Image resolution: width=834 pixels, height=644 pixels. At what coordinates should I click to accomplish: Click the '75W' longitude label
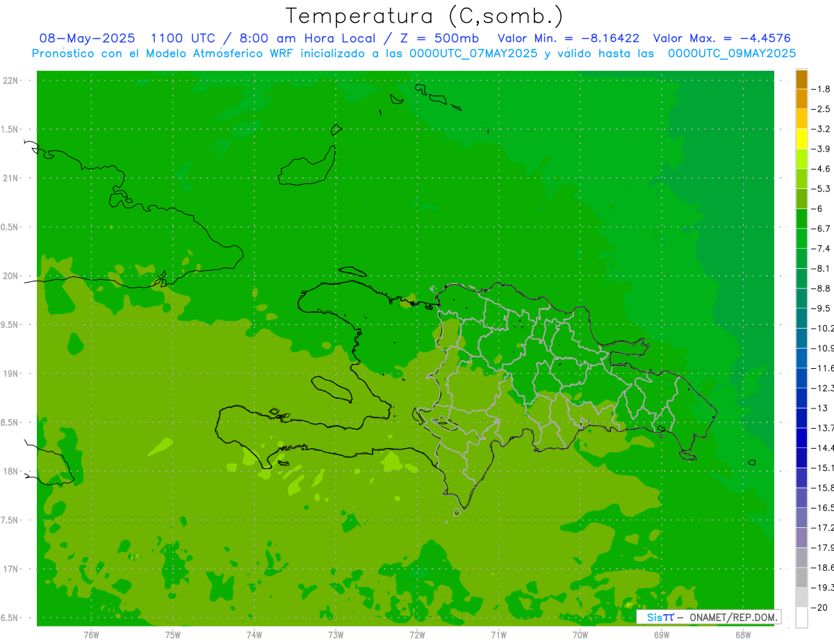tap(172, 634)
